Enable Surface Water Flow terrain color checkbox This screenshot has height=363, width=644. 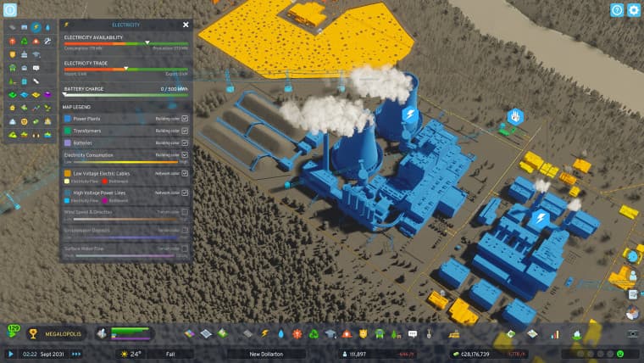pos(185,249)
